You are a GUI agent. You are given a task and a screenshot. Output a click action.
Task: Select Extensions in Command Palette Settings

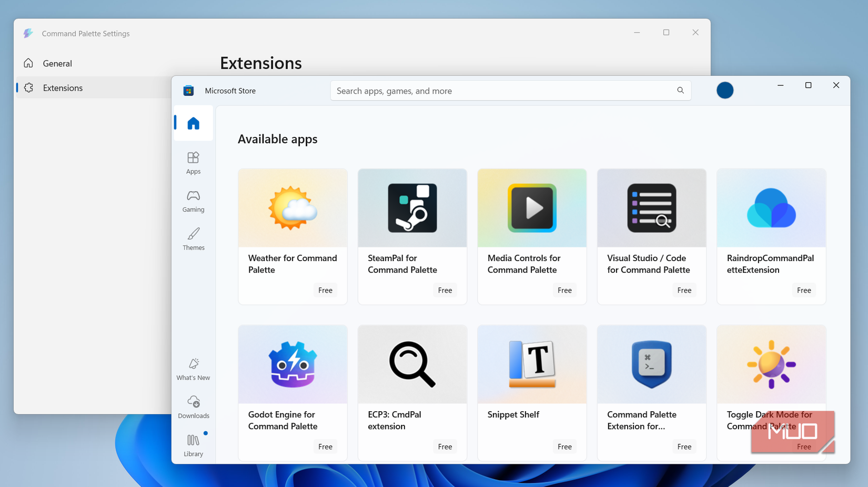coord(63,87)
